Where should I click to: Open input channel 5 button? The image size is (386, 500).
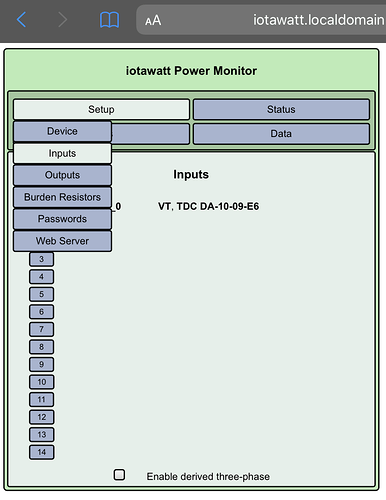[41, 294]
